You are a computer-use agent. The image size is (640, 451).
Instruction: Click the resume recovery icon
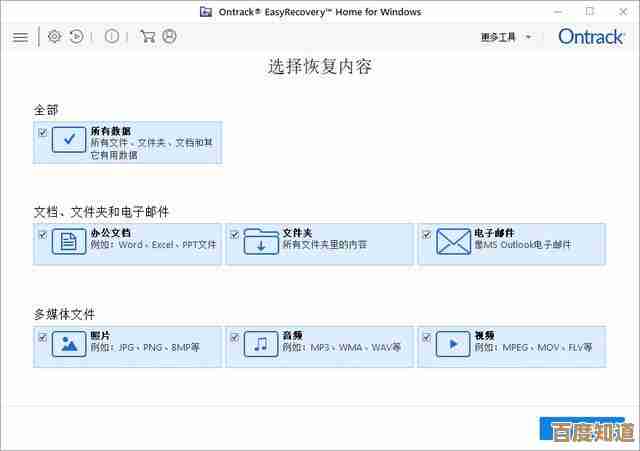(x=76, y=37)
